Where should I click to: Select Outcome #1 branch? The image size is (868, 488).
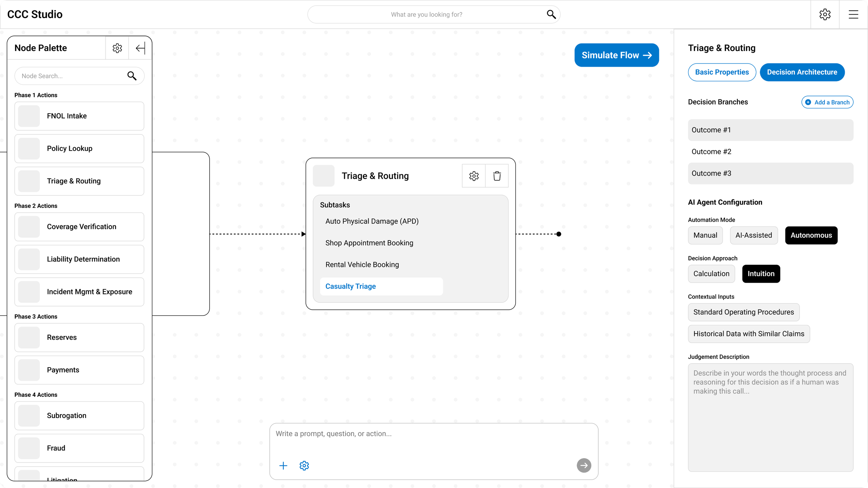770,130
